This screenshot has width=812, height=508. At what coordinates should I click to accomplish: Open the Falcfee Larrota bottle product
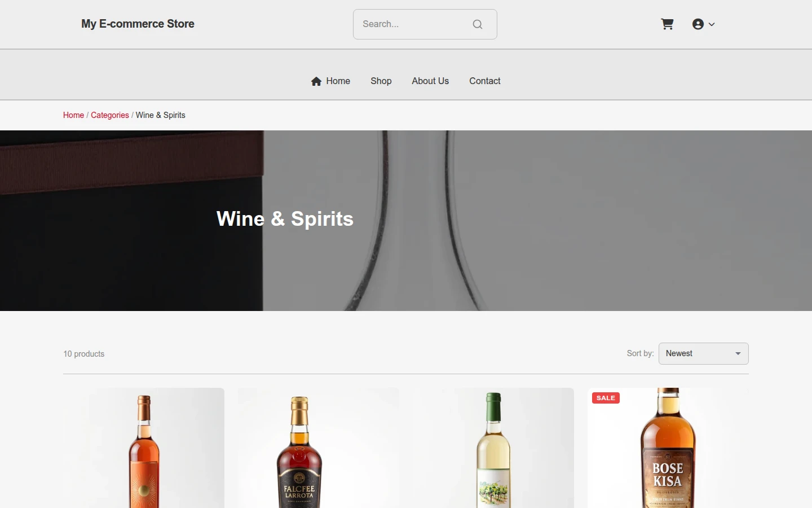[x=319, y=448]
